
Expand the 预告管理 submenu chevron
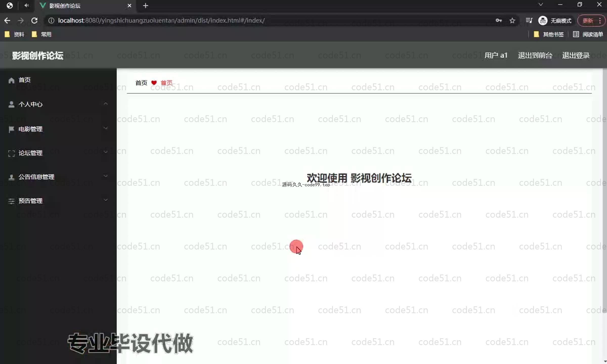click(106, 200)
